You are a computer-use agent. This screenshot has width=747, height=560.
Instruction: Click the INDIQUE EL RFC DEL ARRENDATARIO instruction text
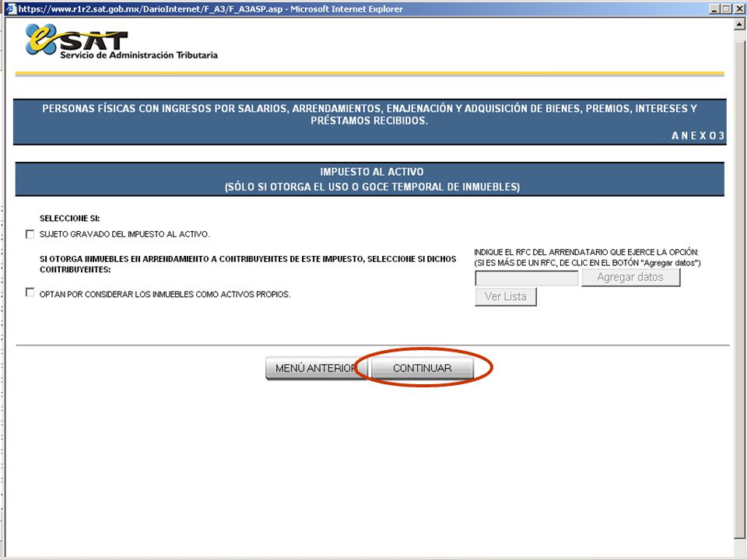(587, 257)
